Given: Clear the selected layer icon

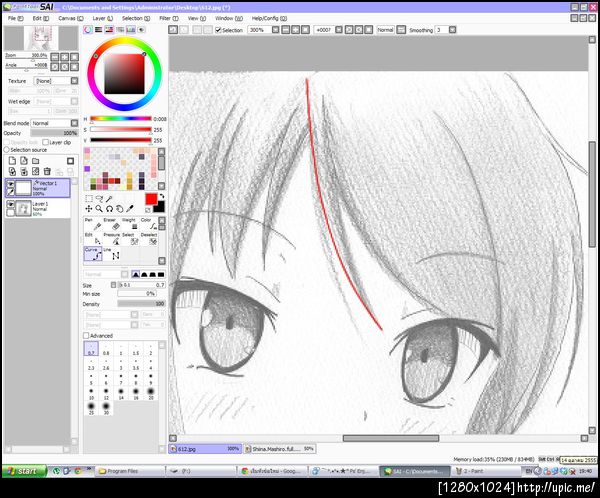Looking at the screenshot, I should point(36,171).
